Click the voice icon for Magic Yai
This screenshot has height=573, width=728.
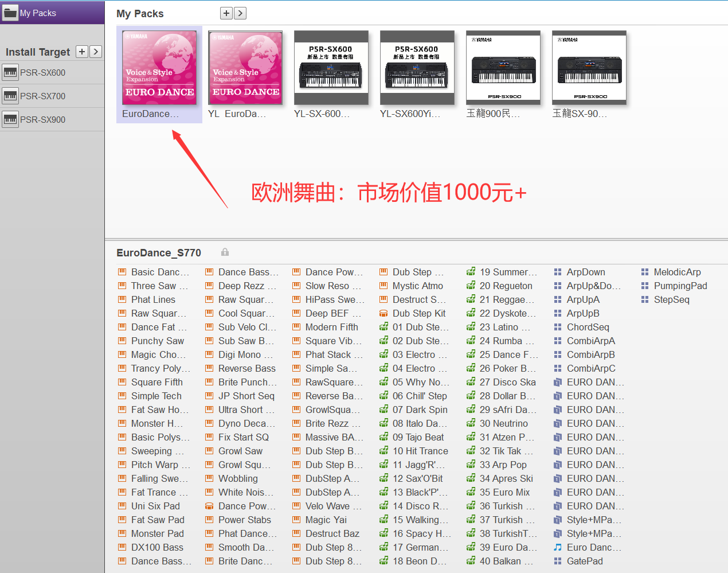(x=296, y=520)
